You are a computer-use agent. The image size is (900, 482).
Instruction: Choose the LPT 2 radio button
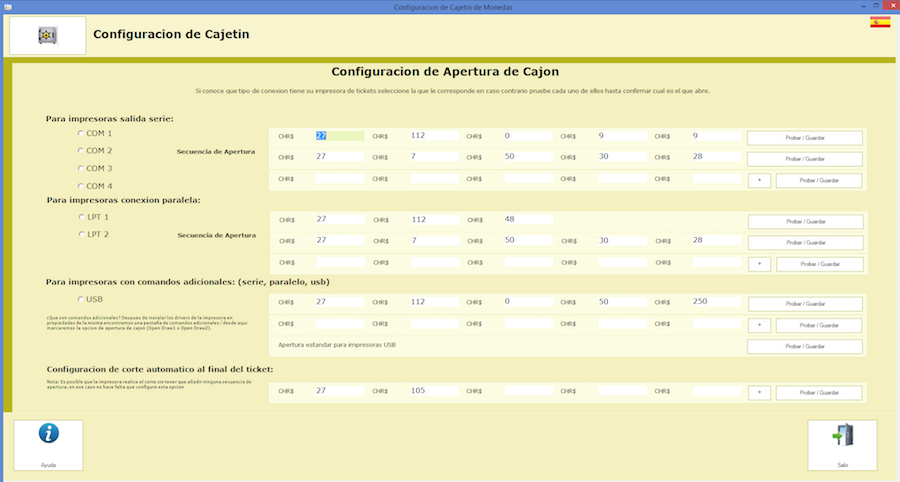coord(81,235)
